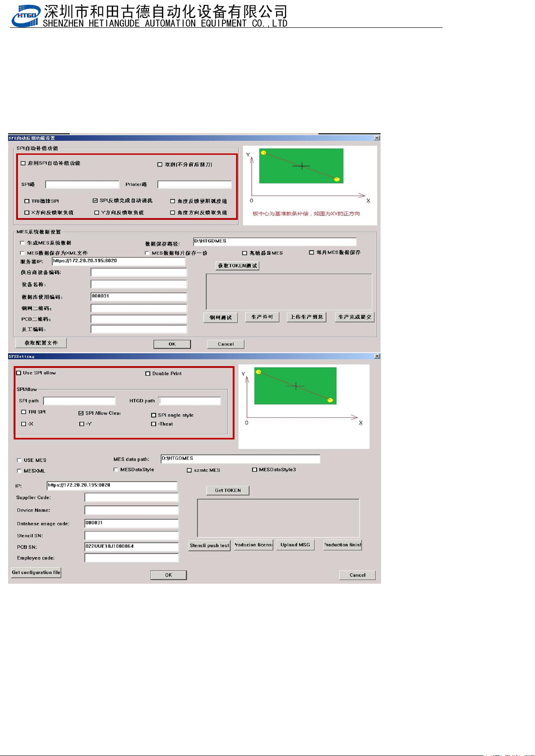The width and height of the screenshot is (535, 756).
Task: Run the Stencil push test button
Action: 210,546
